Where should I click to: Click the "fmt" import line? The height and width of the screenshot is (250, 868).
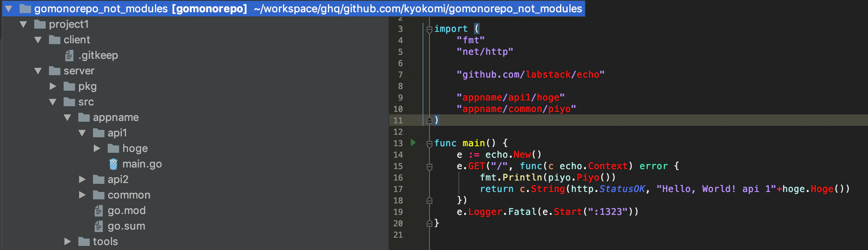471,40
